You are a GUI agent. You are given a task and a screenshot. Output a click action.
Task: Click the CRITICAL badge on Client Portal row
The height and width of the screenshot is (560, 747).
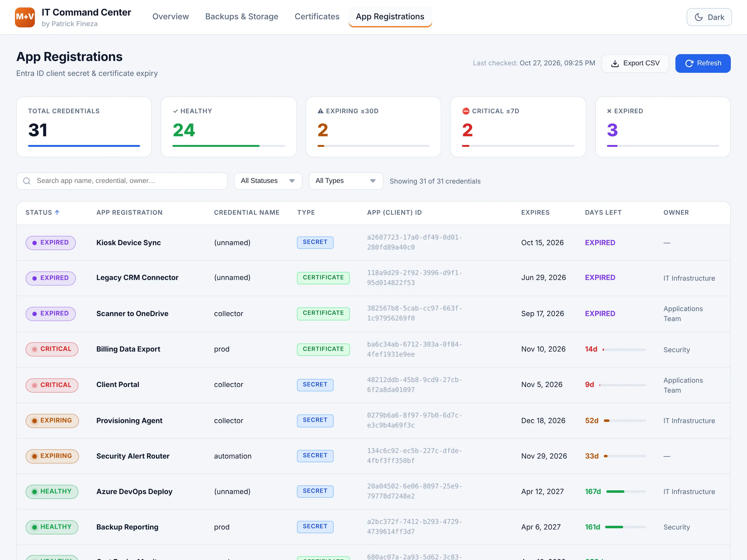click(52, 385)
